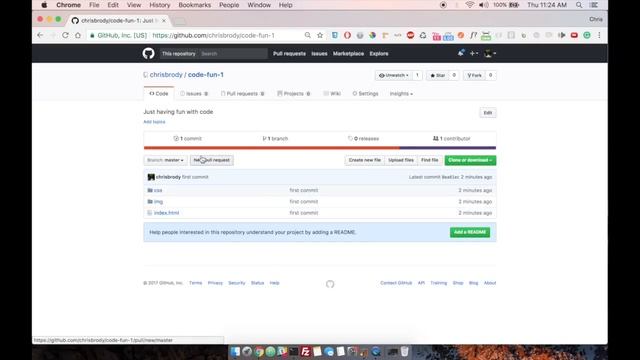Switch to the Settings tab
This screenshot has height=360, width=640.
coord(365,93)
